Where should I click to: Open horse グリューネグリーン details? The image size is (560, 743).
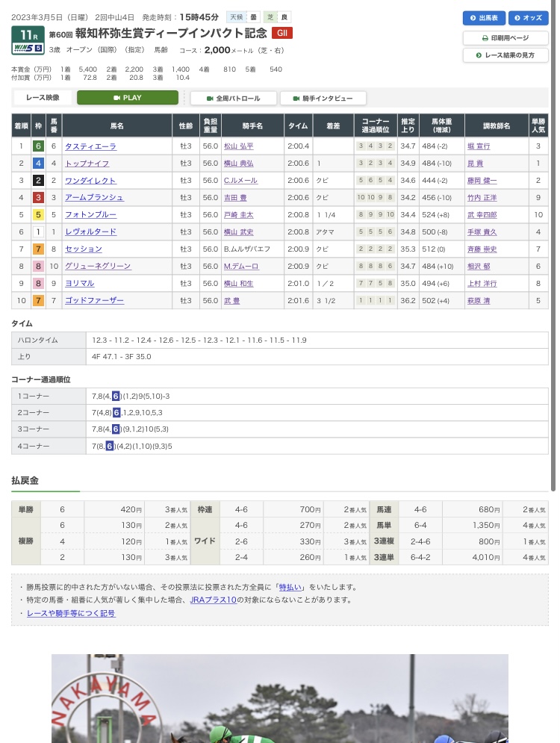click(x=98, y=267)
